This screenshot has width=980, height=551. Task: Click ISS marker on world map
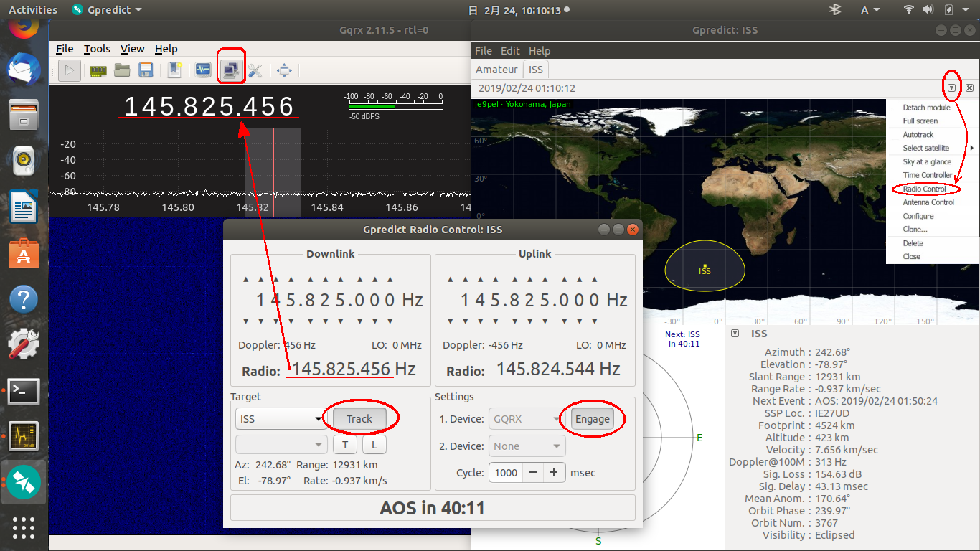tap(705, 267)
